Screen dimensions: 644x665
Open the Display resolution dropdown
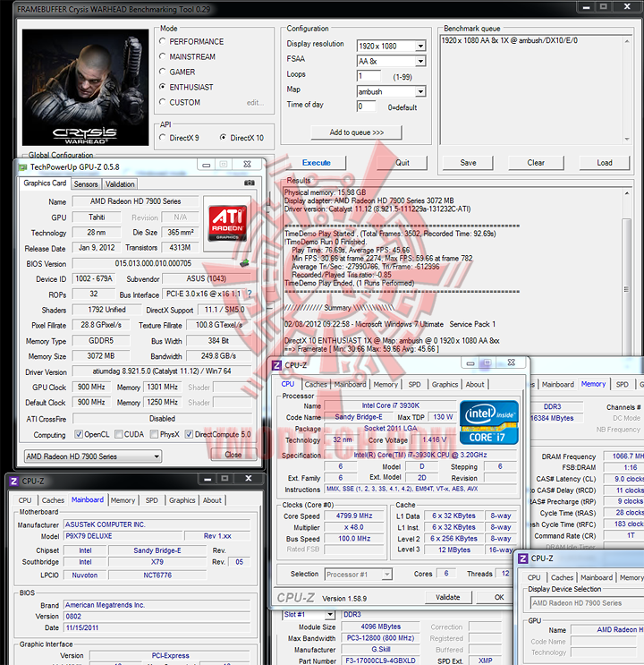pos(420,46)
